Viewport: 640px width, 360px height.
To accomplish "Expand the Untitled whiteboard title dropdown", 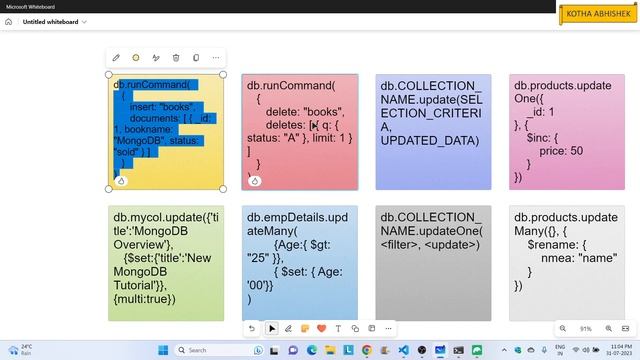I will tap(84, 22).
